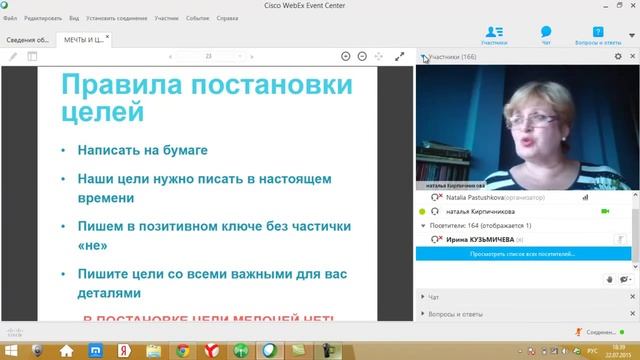Image resolution: width=640 pixels, height=360 pixels.
Task: Click muted headset icon beside Ирина КУЗЬМИЧЕВА
Action: tap(436, 240)
